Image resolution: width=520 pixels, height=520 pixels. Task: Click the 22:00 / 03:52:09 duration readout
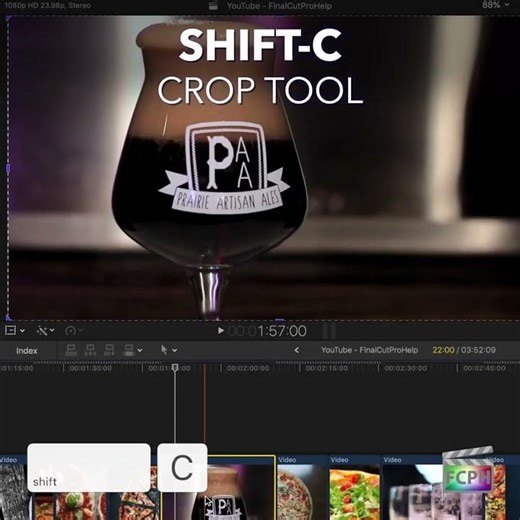[x=464, y=350]
